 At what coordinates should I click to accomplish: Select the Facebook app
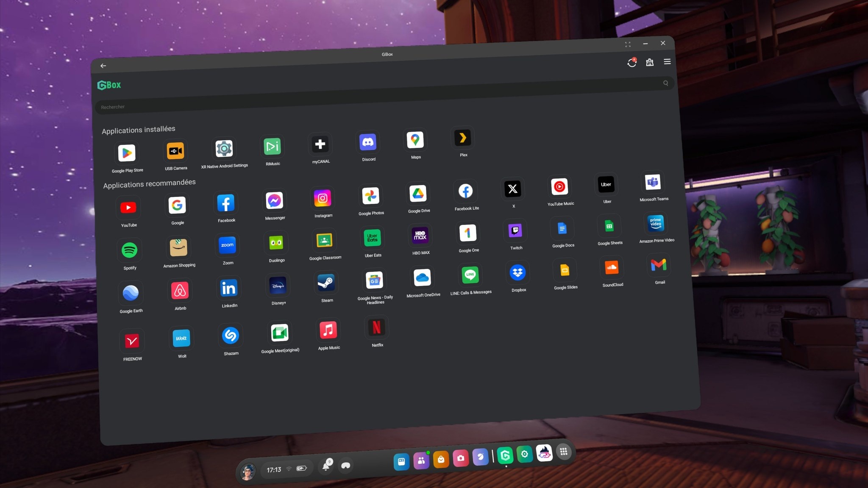coord(226,203)
